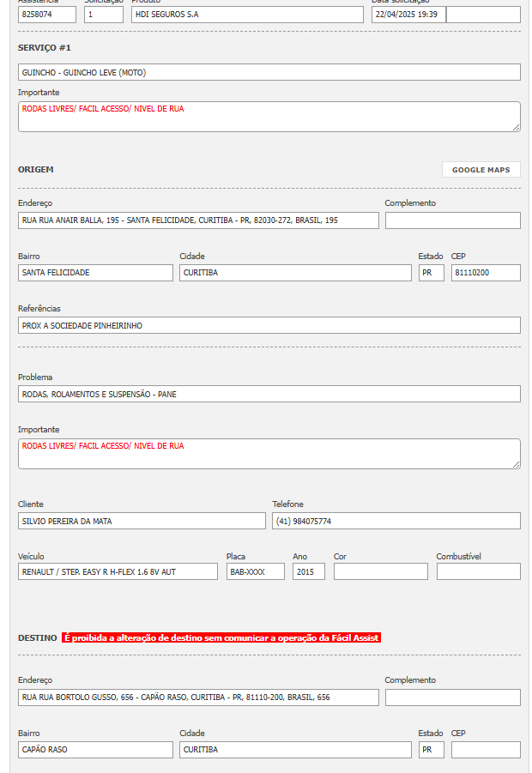Focus the Guincho Leve (Moto) service field

pos(269,72)
